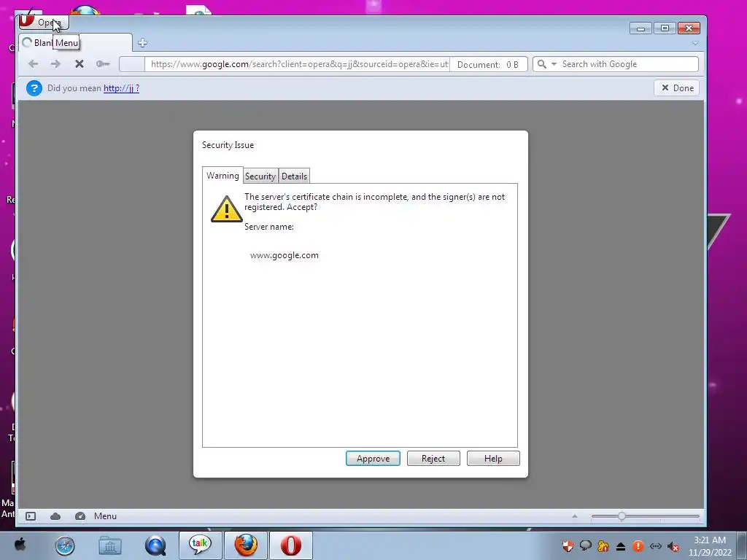Switch to the Security tab
The image size is (747, 560).
[x=260, y=176]
